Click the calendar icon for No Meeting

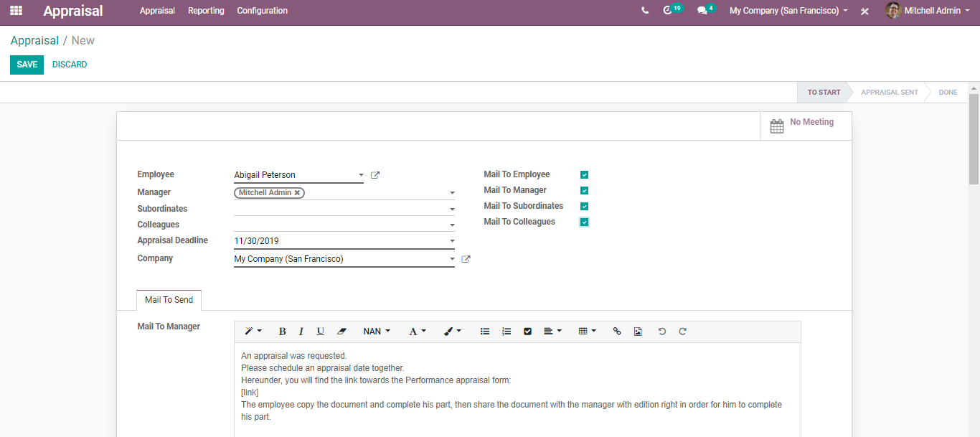(777, 126)
